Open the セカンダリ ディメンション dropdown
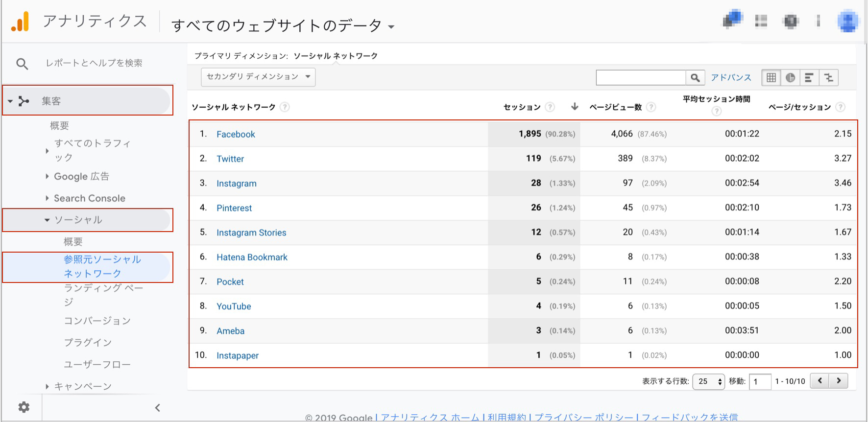 pos(258,77)
